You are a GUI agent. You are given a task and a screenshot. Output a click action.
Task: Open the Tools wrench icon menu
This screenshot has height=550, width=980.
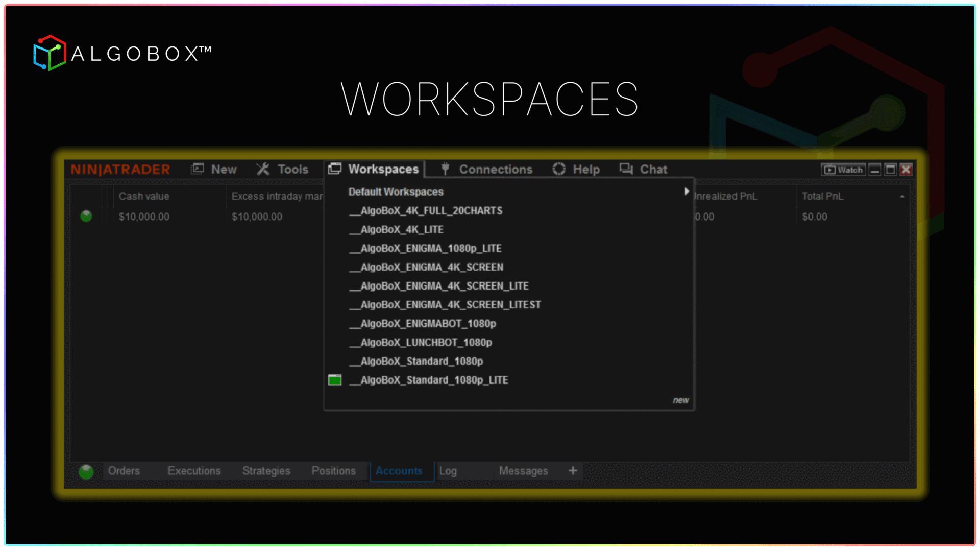pyautogui.click(x=263, y=169)
